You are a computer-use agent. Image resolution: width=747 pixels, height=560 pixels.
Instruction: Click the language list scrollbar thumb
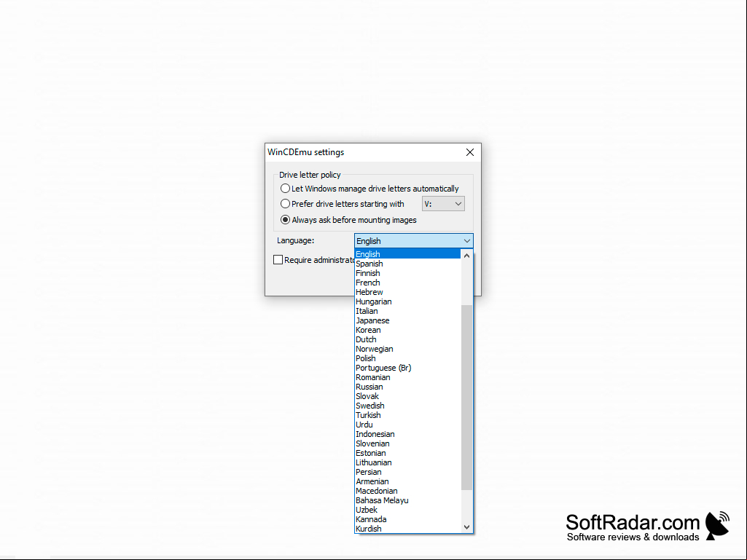click(x=467, y=397)
